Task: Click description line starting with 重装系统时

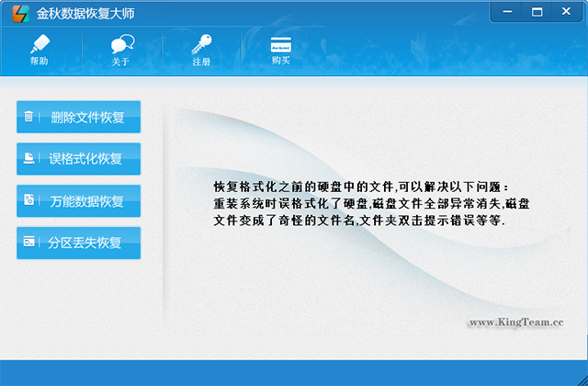Action: (x=371, y=204)
